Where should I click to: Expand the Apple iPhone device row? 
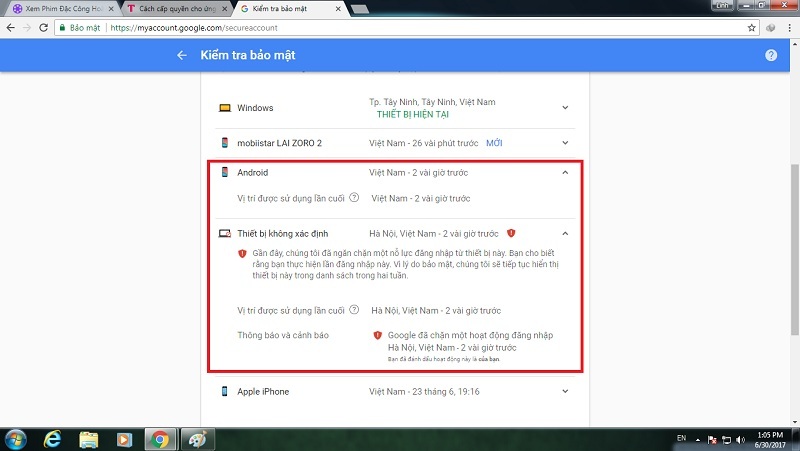click(x=565, y=391)
